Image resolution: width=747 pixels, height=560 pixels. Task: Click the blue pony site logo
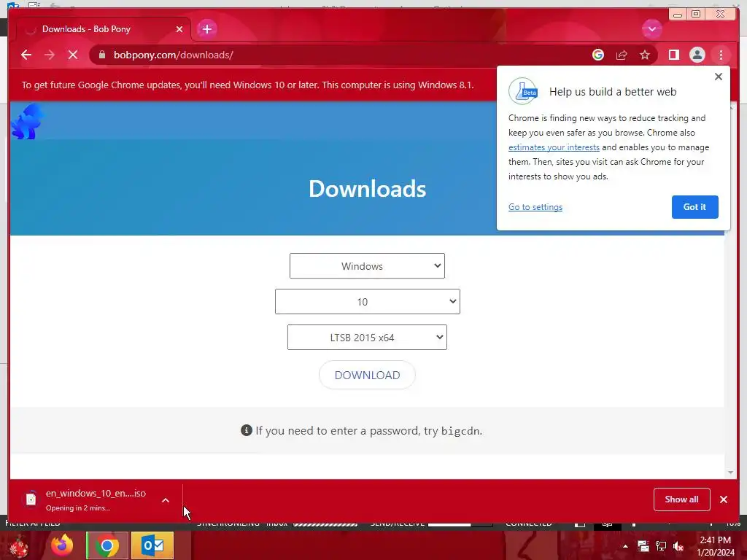[x=27, y=122]
